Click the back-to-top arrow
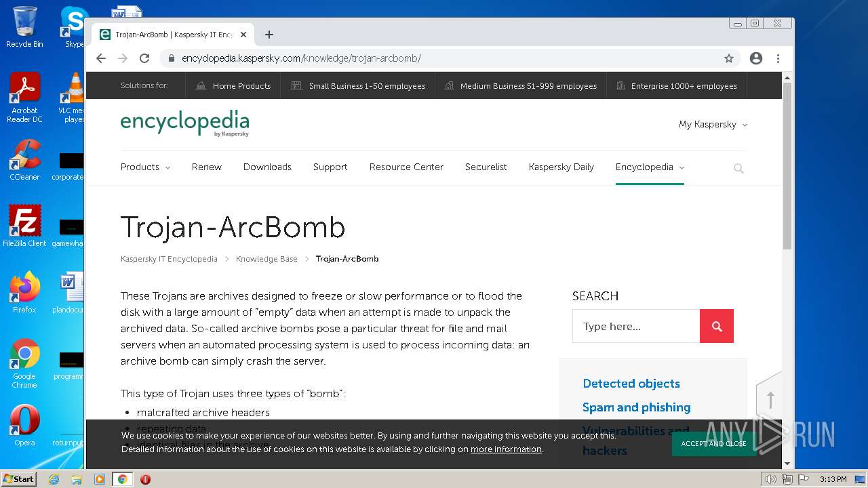 (770, 399)
